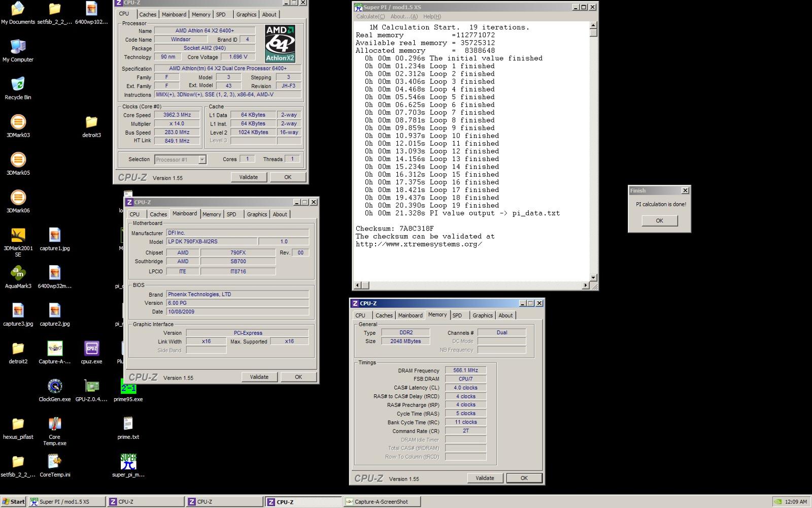Switch to Capture-A-ScreenShot taskbar button

382,501
